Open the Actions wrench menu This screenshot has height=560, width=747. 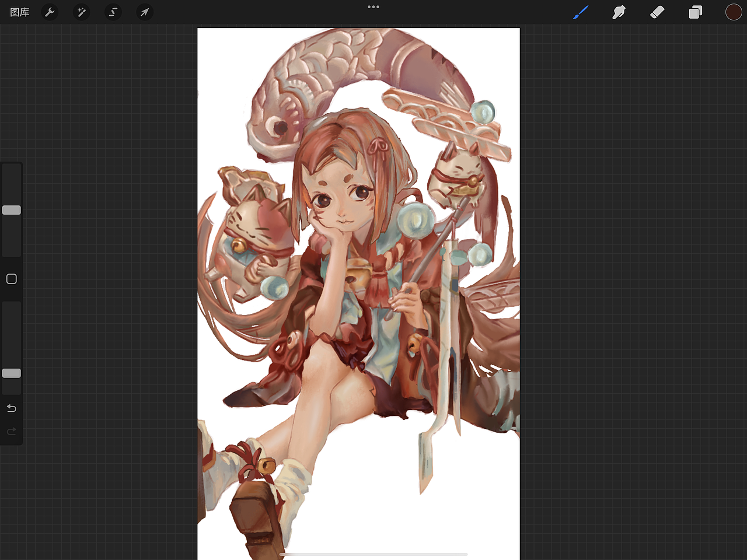pos(50,12)
